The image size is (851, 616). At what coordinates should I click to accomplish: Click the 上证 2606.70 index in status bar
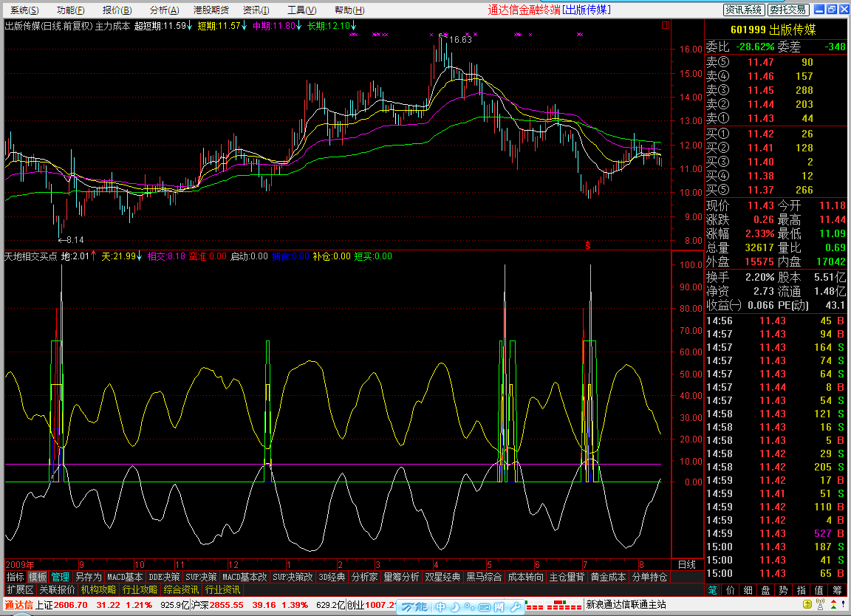click(61, 605)
